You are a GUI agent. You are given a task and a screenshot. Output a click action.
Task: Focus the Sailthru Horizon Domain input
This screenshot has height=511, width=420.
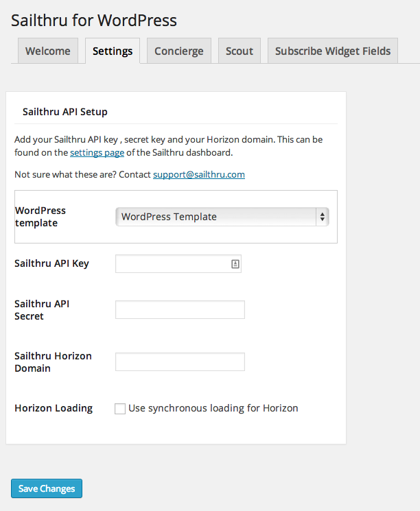pos(180,362)
